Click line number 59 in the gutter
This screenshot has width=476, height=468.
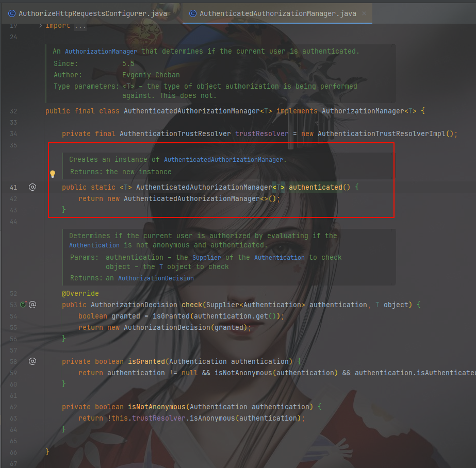click(13, 373)
